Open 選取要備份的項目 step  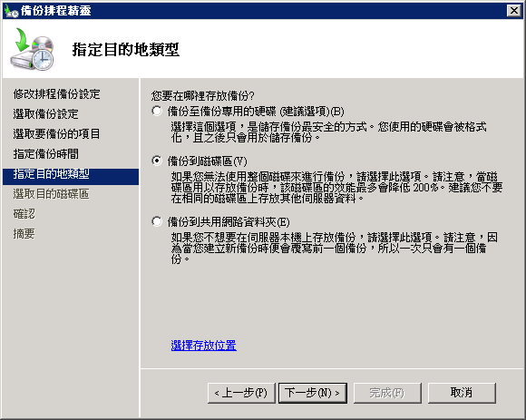click(57, 134)
